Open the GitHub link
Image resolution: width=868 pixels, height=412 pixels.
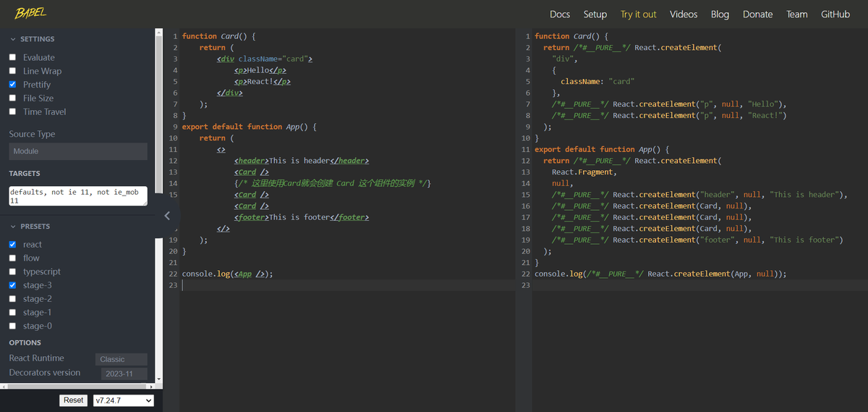(x=835, y=14)
